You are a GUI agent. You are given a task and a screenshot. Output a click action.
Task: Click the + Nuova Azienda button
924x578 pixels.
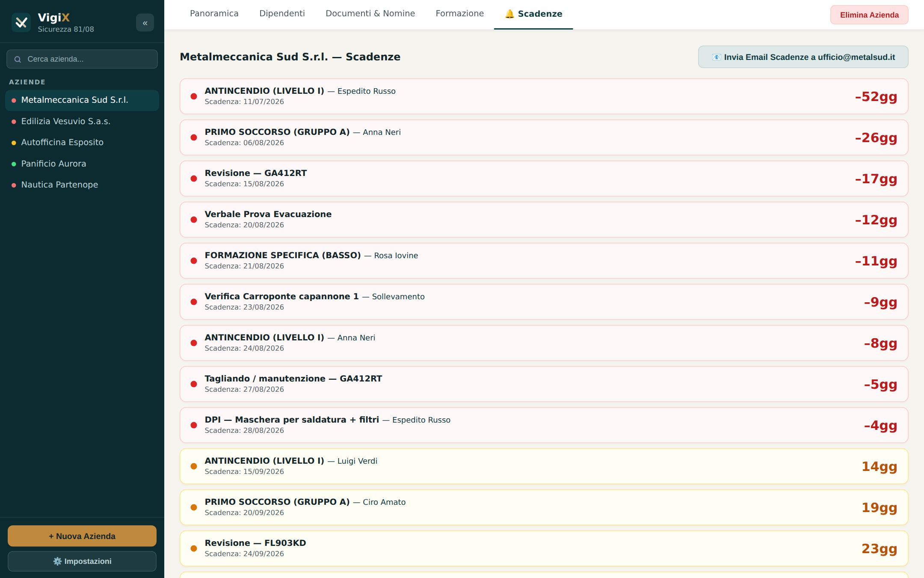point(82,536)
